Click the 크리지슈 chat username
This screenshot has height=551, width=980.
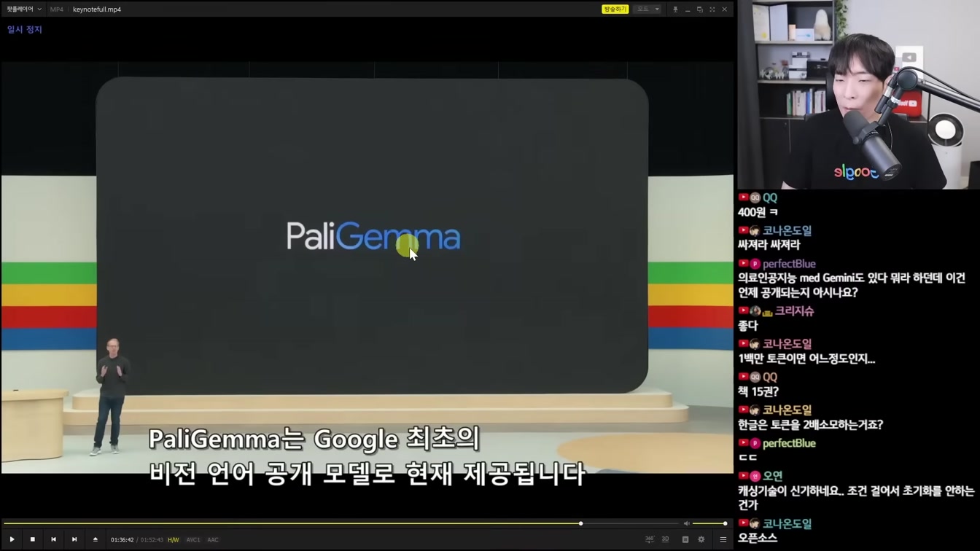(x=794, y=311)
